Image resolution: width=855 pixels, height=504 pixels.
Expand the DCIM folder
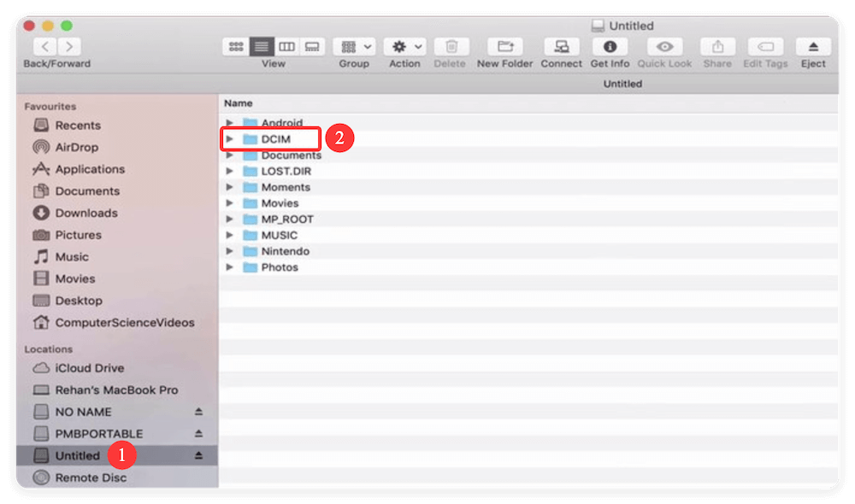229,138
